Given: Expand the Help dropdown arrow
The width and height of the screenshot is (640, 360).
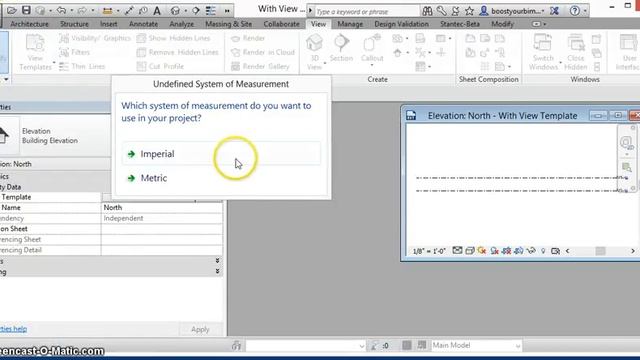Looking at the screenshot, I should click(585, 11).
